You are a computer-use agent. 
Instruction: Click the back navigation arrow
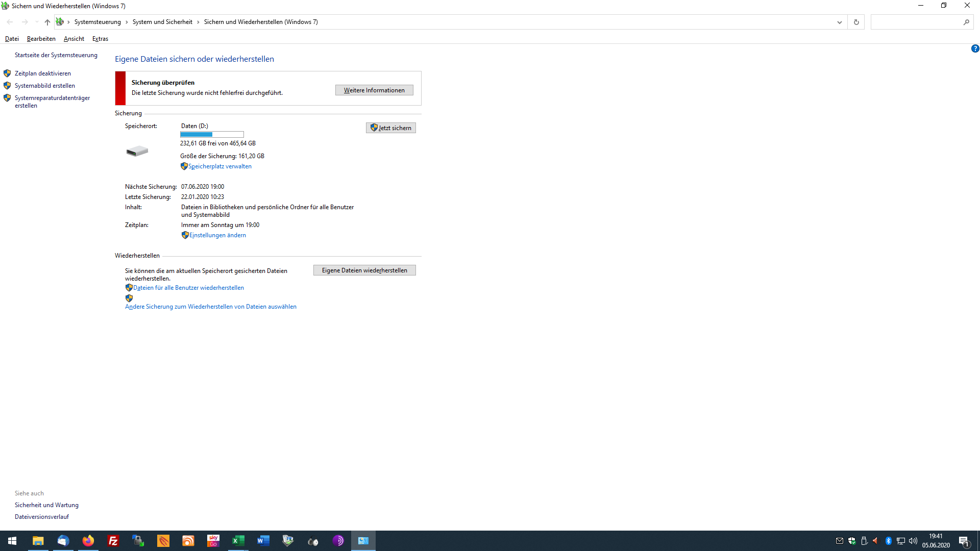10,22
